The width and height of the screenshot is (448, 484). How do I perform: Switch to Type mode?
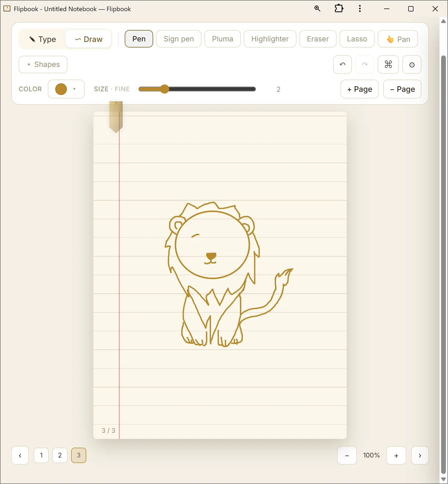click(42, 39)
